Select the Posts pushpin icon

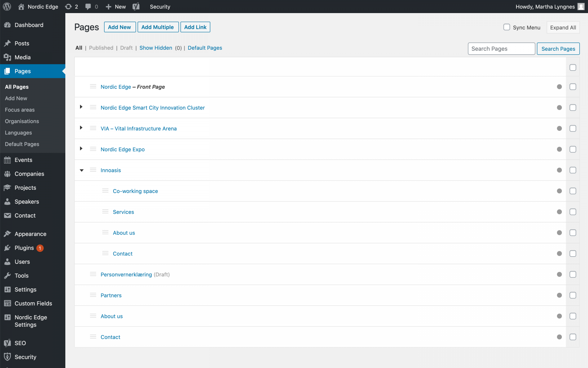(x=8, y=43)
